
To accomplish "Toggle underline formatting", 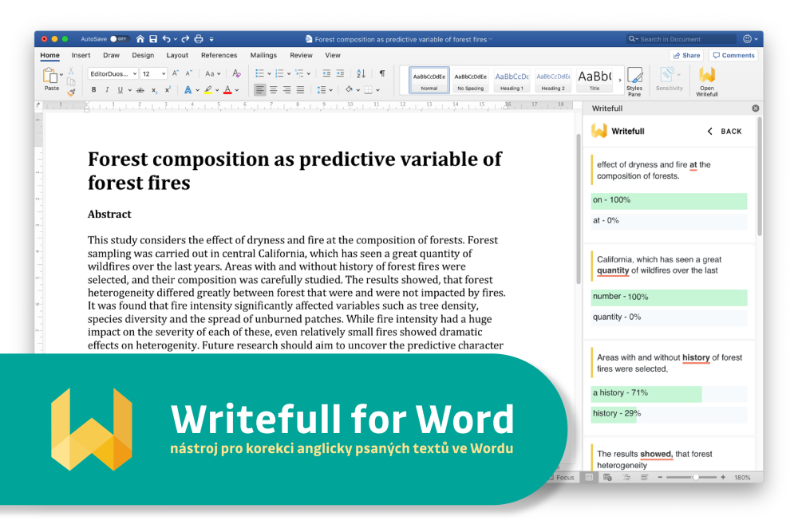I will (120, 90).
